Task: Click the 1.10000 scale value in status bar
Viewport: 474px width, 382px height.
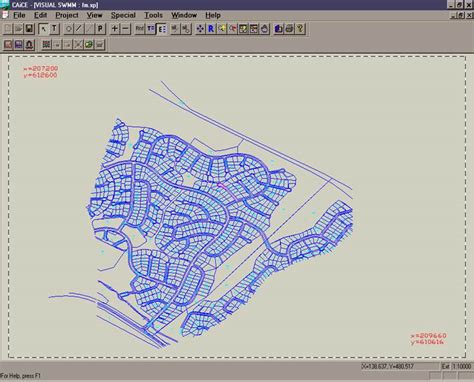Action: pos(462,366)
